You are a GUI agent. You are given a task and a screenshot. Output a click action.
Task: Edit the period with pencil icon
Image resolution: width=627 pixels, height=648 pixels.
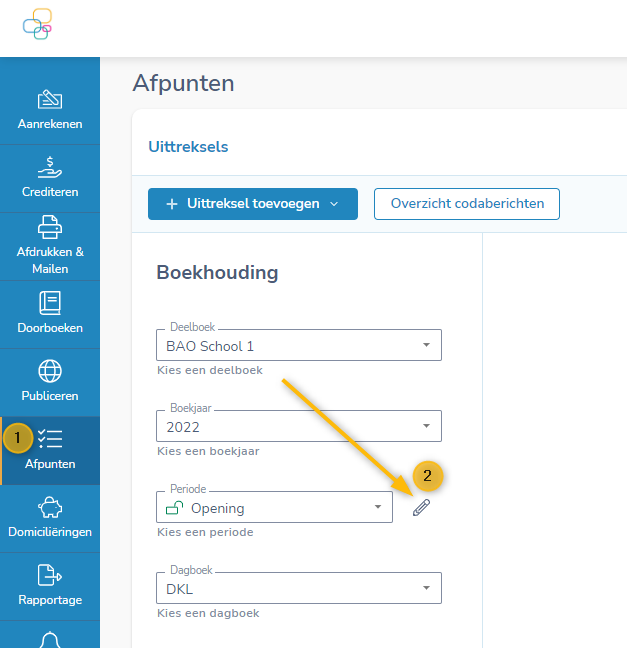(421, 507)
